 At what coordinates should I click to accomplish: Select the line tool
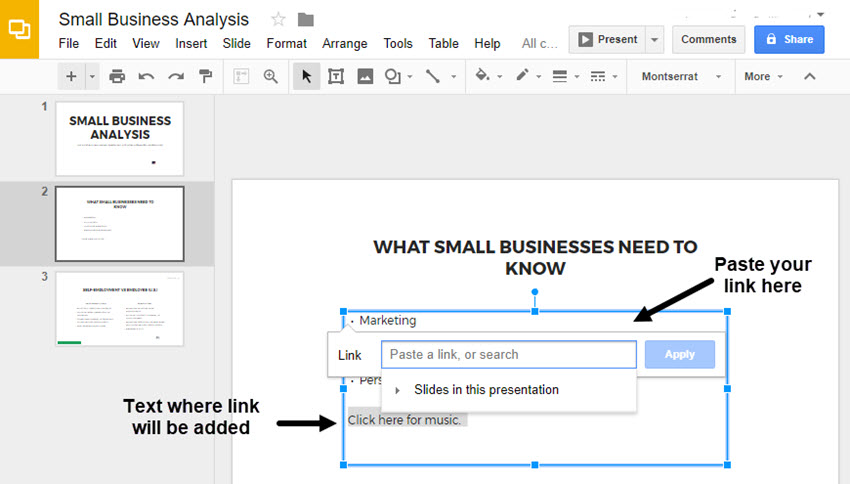click(x=433, y=76)
